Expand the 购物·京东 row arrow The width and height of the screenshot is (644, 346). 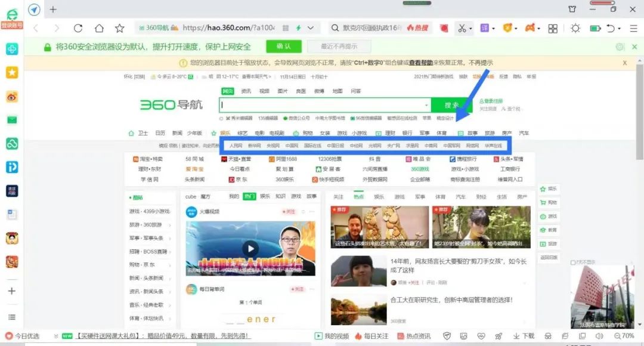(169, 265)
